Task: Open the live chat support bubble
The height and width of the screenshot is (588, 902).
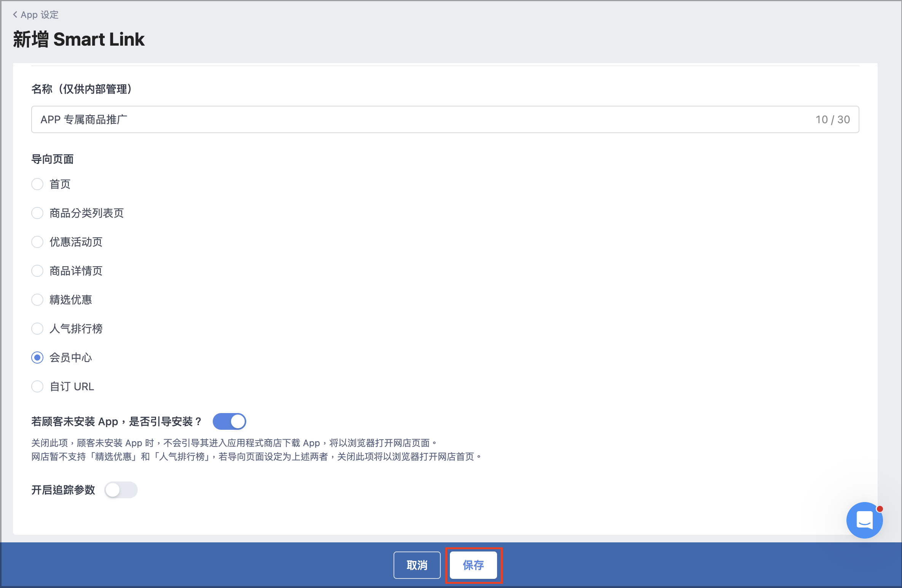Action: pos(864,520)
